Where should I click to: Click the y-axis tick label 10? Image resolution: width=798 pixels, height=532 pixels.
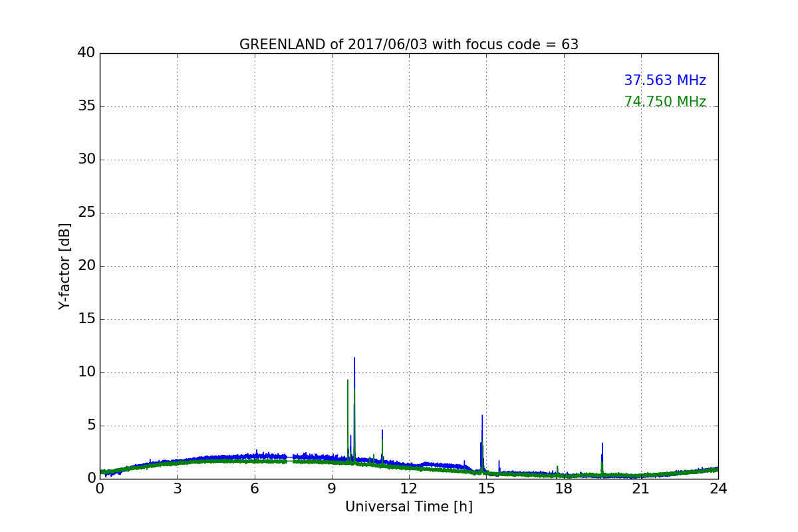[86, 372]
